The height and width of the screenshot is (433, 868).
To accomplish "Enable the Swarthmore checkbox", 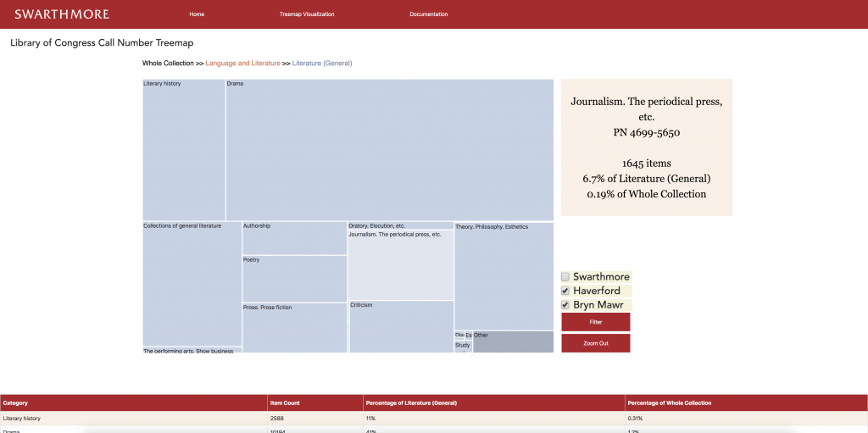I will (565, 277).
